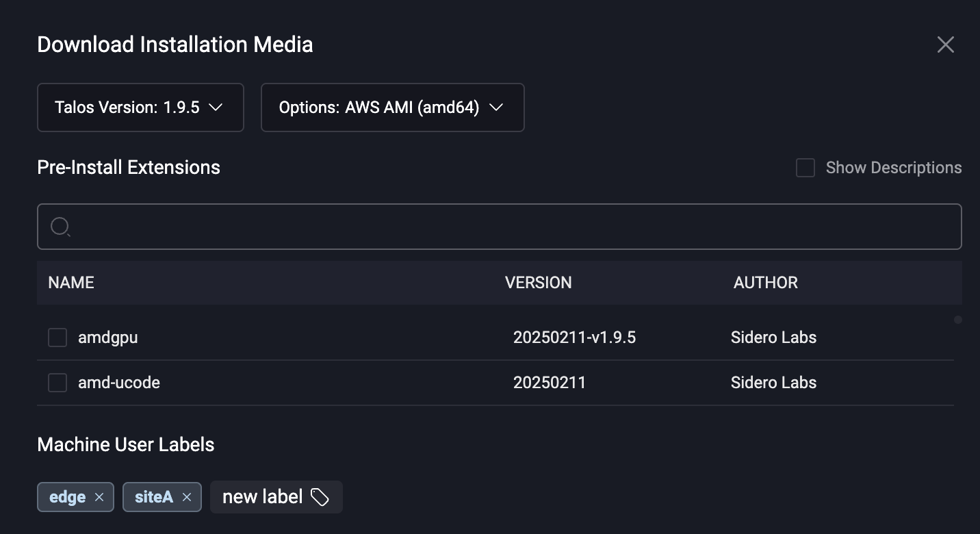Open the Talos Version 1.9.5 dropdown

coord(140,107)
